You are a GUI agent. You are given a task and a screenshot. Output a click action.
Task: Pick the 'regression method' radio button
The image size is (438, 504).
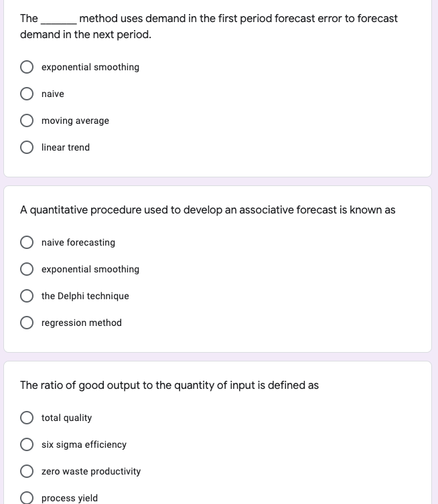pos(27,323)
